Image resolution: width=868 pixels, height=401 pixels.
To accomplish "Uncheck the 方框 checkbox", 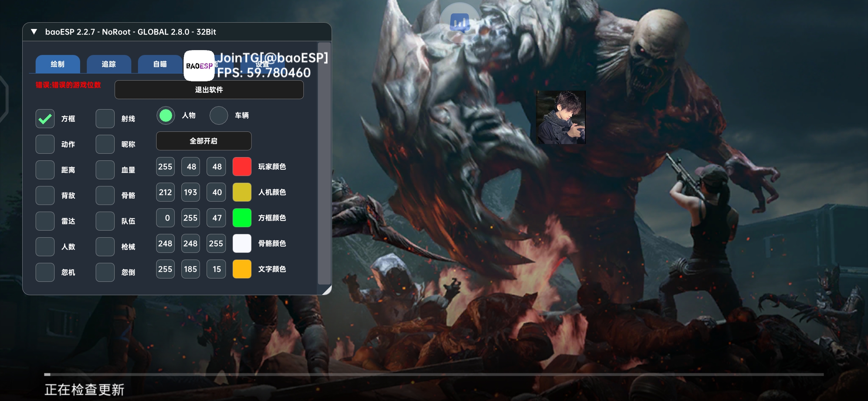I will click(45, 119).
